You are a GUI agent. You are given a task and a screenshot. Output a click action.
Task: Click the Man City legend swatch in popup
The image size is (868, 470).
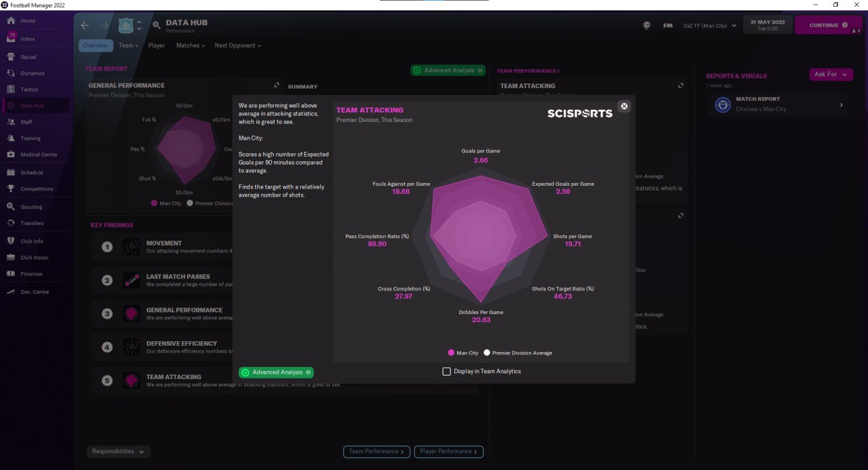[x=451, y=353]
